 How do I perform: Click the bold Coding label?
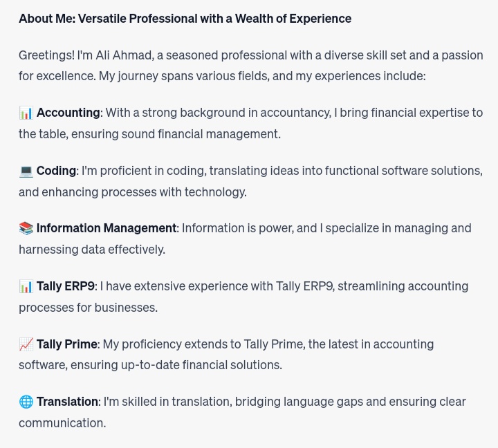tap(56, 171)
